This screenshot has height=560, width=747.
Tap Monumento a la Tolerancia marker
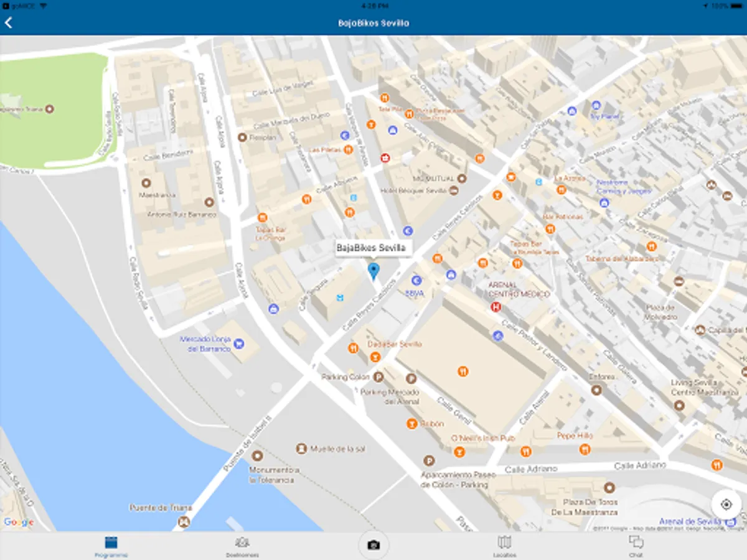[258, 456]
